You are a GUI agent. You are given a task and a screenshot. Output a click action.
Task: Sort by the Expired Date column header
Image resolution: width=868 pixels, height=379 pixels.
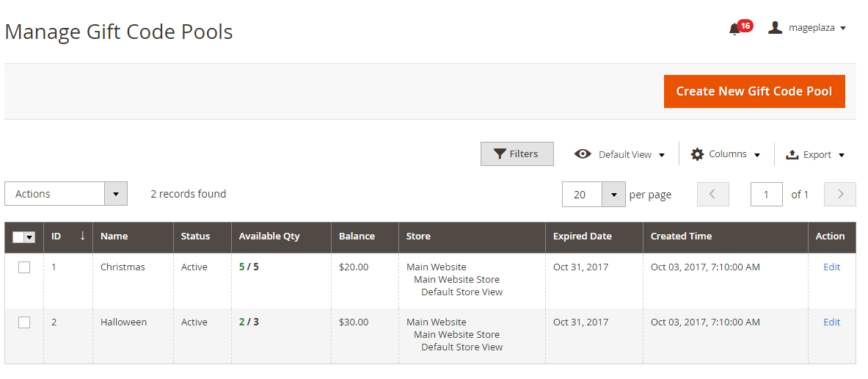[x=583, y=237]
